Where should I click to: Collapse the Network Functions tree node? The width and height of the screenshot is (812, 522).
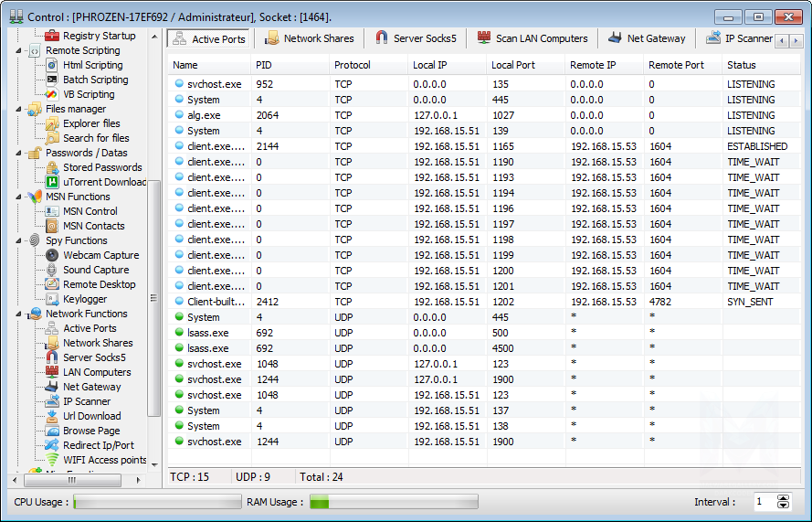(x=21, y=314)
